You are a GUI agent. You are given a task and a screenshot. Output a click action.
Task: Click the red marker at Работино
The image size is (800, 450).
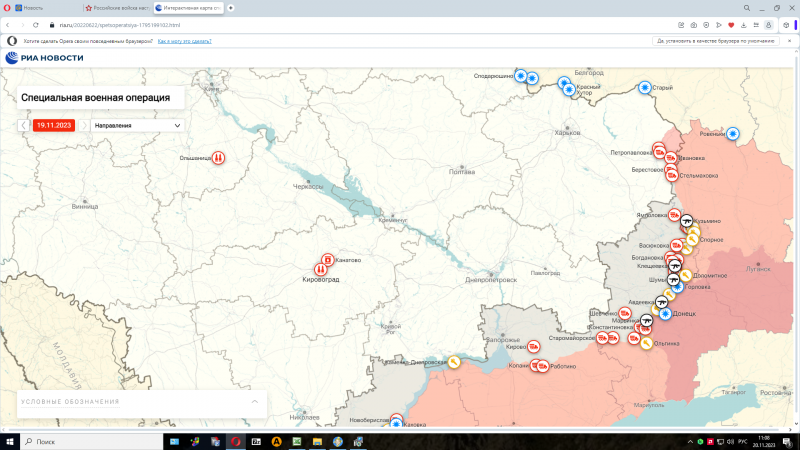click(543, 367)
